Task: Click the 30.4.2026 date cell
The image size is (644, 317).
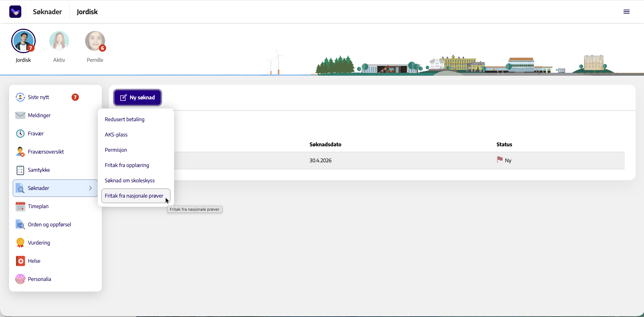Action: click(321, 161)
